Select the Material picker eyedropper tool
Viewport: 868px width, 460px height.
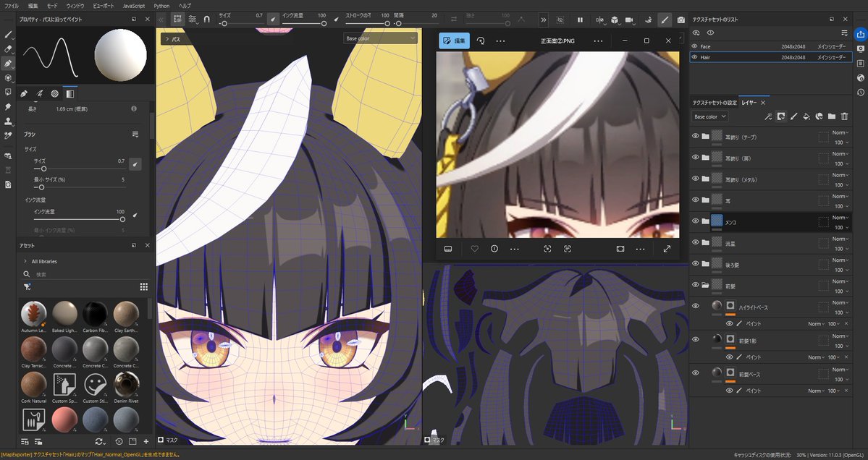(8, 135)
